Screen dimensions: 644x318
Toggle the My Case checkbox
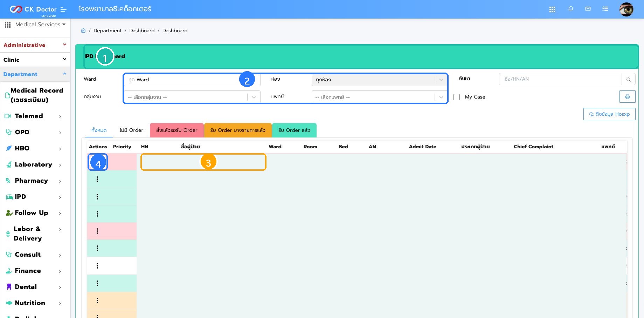pos(457,97)
